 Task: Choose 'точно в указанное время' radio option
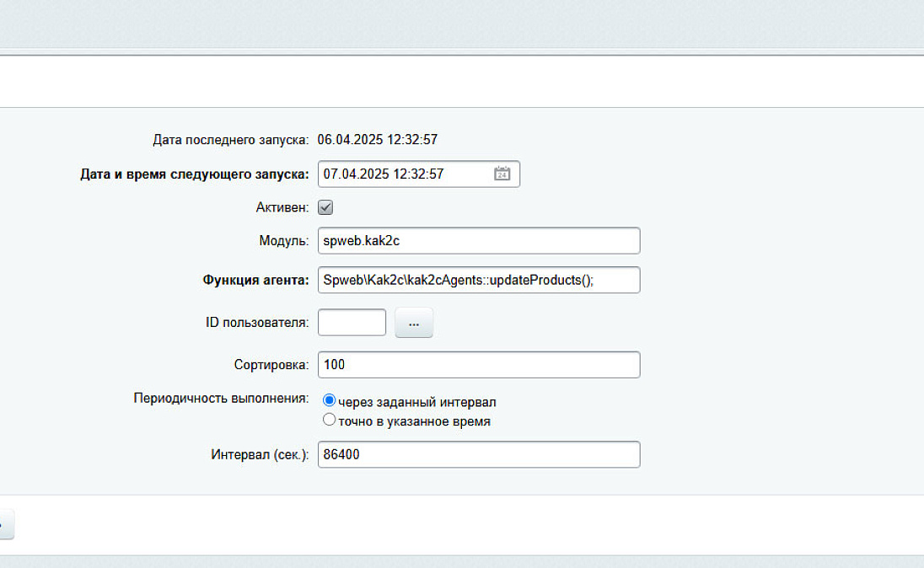(330, 420)
